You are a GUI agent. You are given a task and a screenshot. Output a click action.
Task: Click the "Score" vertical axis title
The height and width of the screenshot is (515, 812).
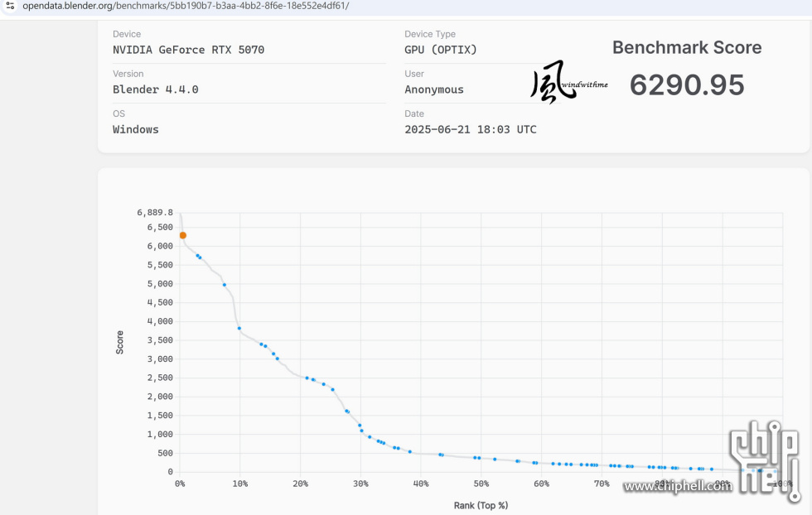click(x=119, y=343)
